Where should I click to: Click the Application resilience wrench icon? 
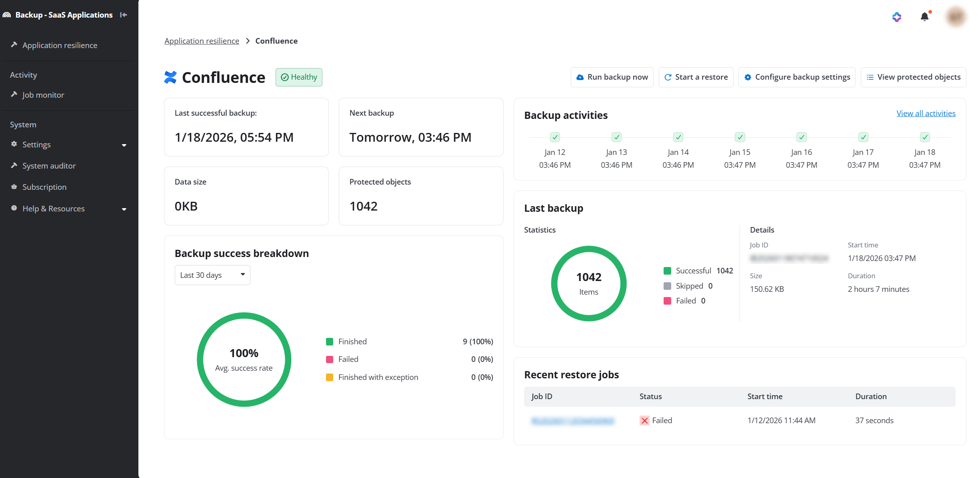14,44
